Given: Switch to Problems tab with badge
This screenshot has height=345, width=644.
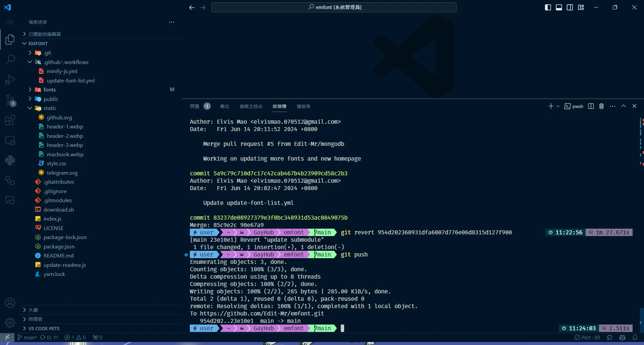Looking at the screenshot, I should coord(200,106).
